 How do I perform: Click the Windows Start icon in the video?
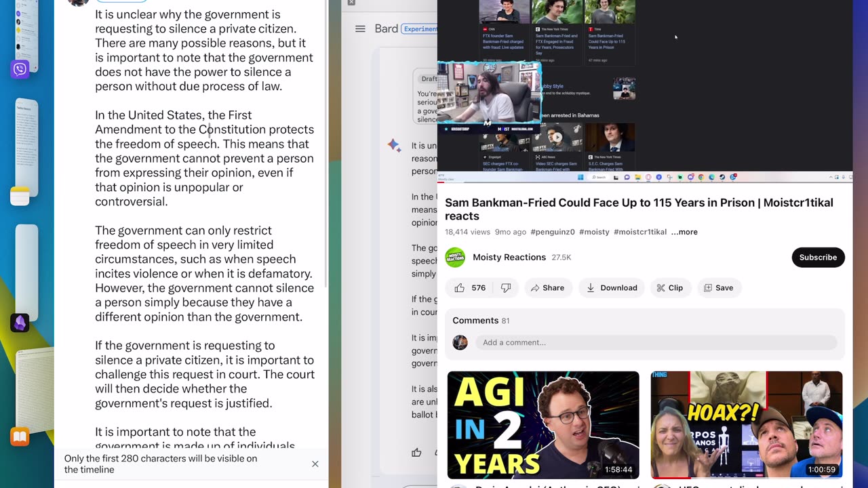pyautogui.click(x=581, y=178)
